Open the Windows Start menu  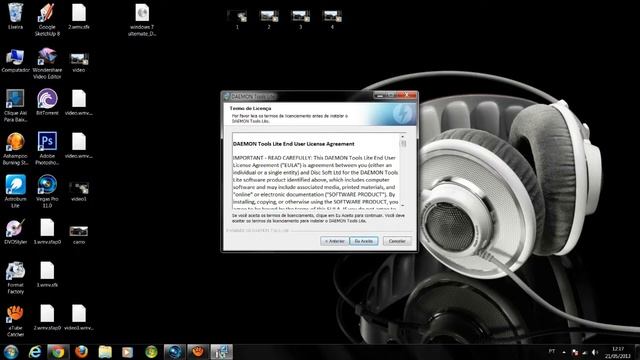tap(11, 351)
